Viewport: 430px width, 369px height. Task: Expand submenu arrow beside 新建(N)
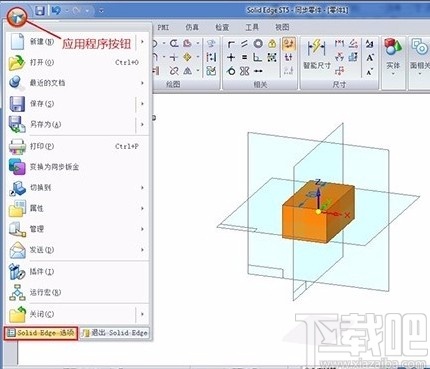(x=142, y=42)
